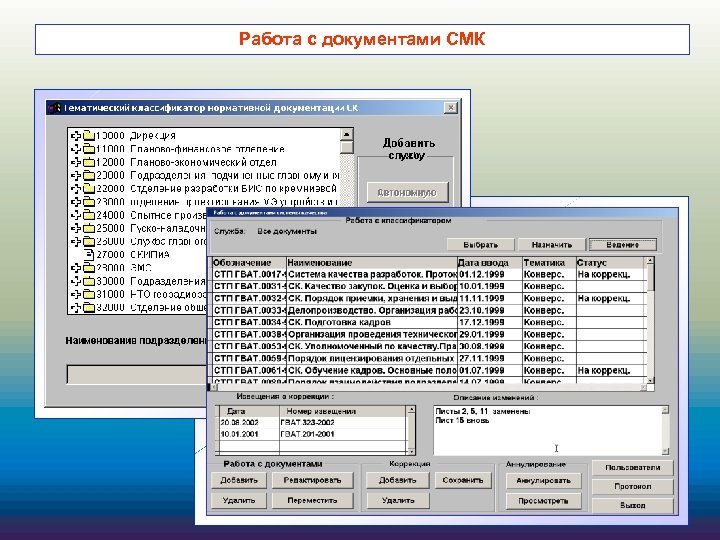Click the Пользователи button

[x=633, y=467]
